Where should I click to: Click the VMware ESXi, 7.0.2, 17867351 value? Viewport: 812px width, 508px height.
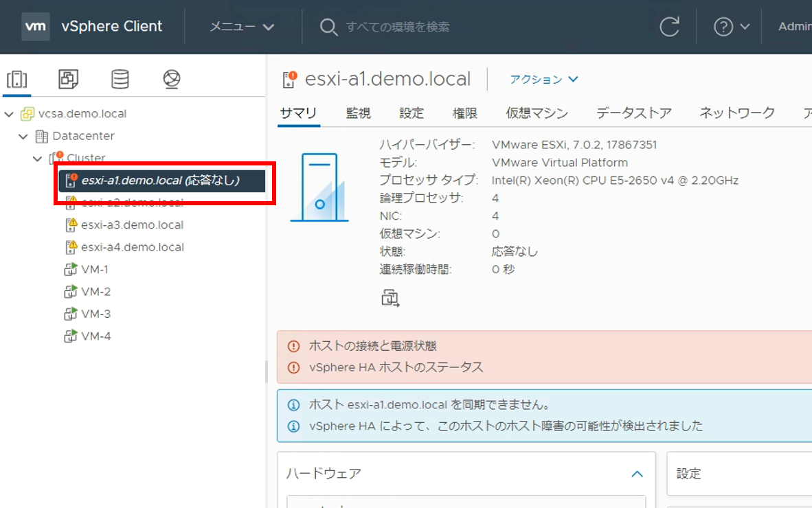(x=574, y=145)
